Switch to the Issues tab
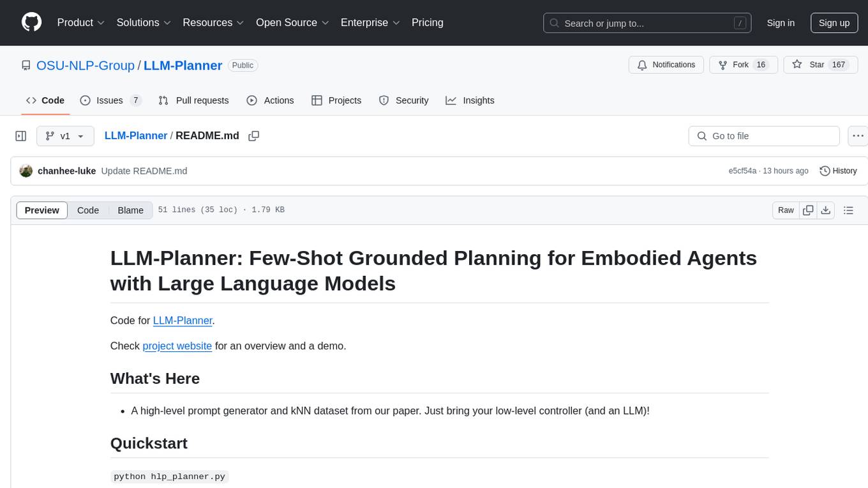 tap(110, 100)
